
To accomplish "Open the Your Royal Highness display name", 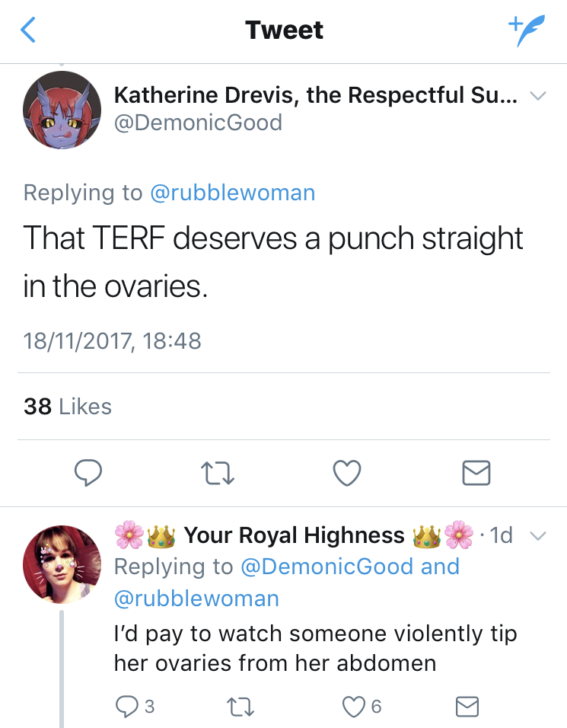I will point(294,536).
